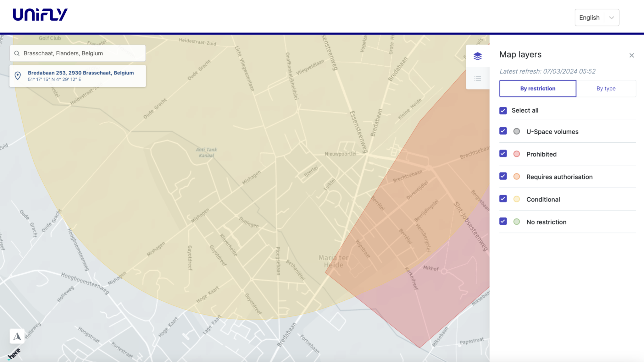Click the HERE maps logo
Image resolution: width=644 pixels, height=362 pixels.
[14, 354]
